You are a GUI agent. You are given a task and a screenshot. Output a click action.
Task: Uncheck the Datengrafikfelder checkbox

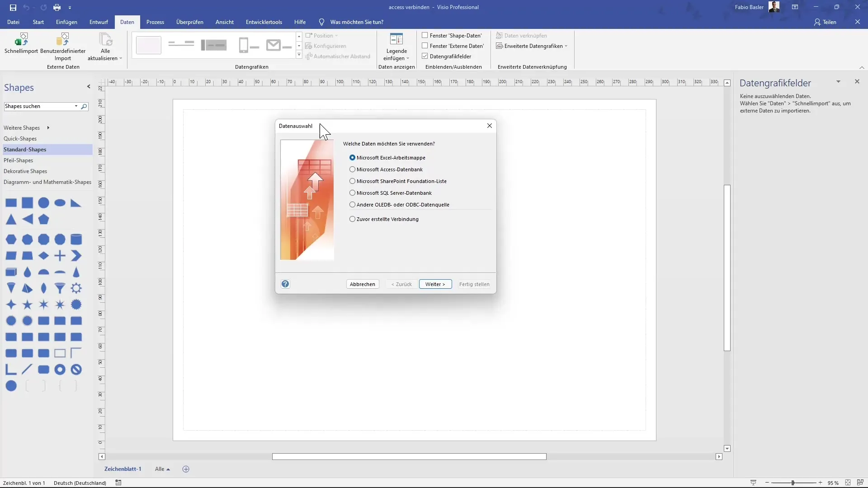(425, 56)
